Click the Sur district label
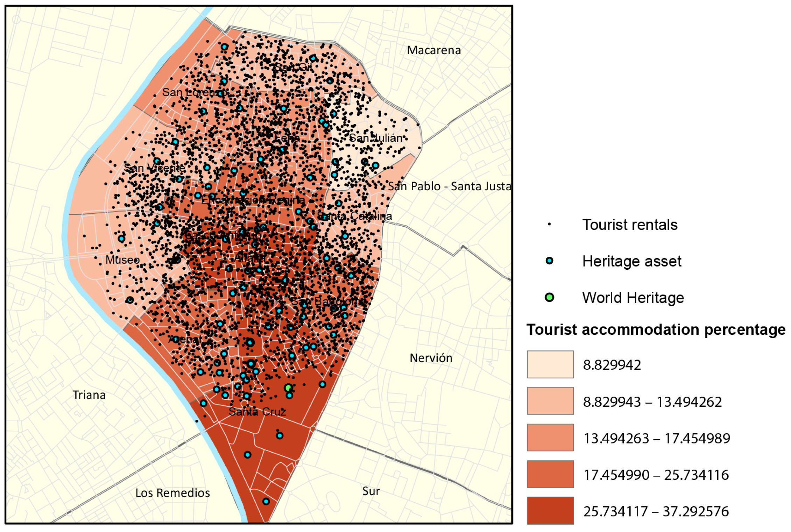 pos(371,491)
